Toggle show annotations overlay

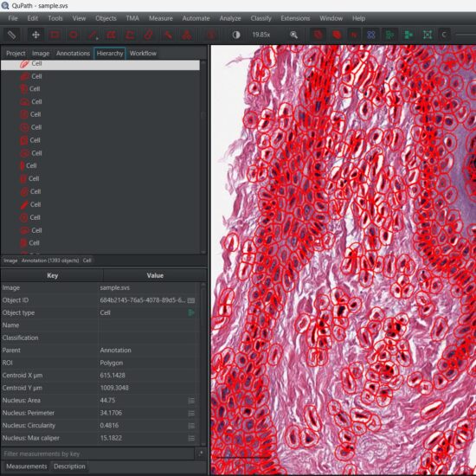click(318, 35)
